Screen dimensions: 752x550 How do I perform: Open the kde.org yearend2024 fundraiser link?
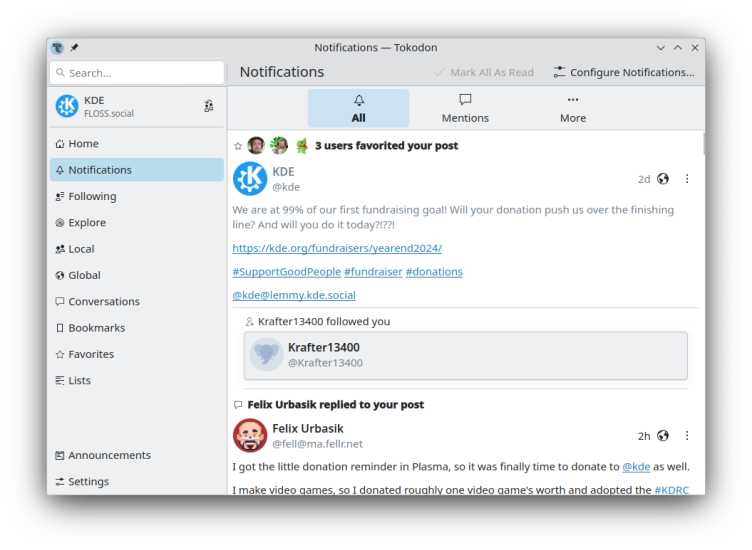(337, 248)
